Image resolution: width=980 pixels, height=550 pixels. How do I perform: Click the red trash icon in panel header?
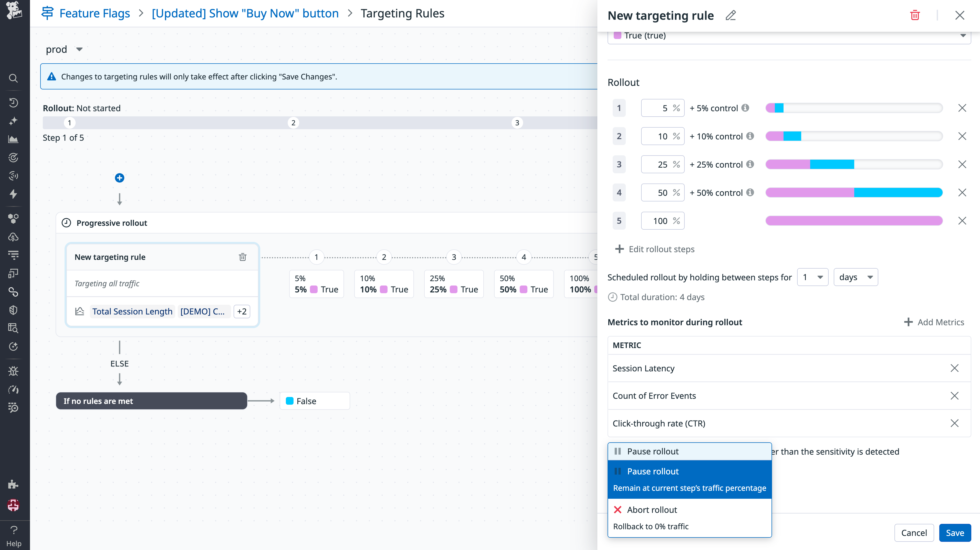915,15
